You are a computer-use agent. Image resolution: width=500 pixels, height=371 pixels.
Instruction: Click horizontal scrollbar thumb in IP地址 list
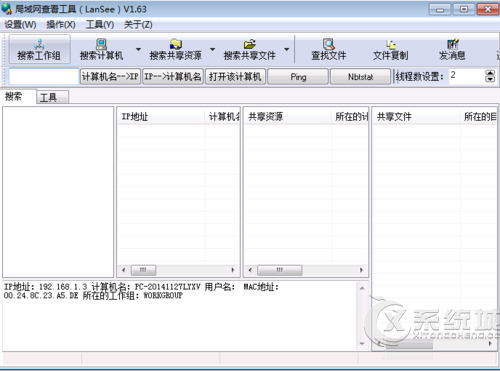(143, 270)
